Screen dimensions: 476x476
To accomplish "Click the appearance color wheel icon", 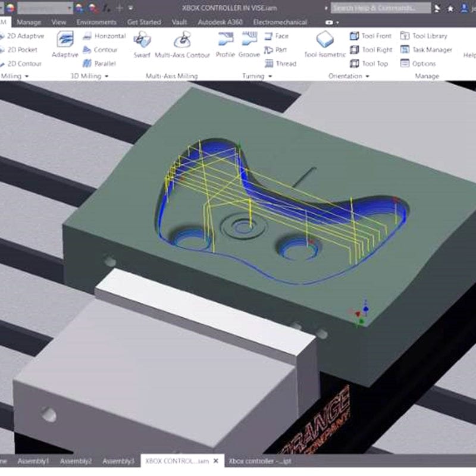I will 10,8.
